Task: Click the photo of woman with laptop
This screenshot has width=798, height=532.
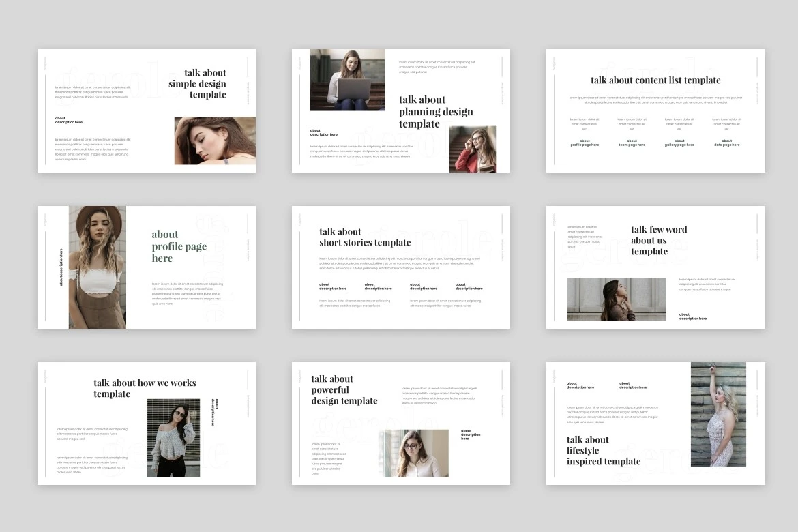Action: pyautogui.click(x=347, y=80)
